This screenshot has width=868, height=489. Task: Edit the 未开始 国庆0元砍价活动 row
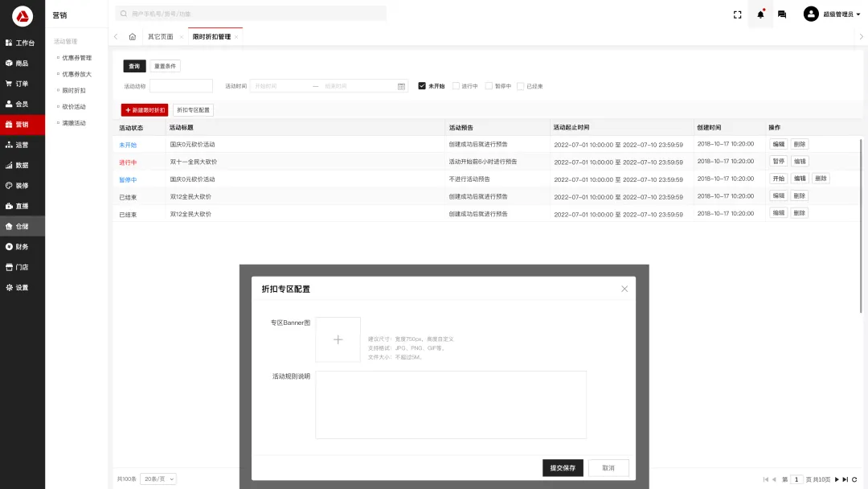[x=778, y=144]
